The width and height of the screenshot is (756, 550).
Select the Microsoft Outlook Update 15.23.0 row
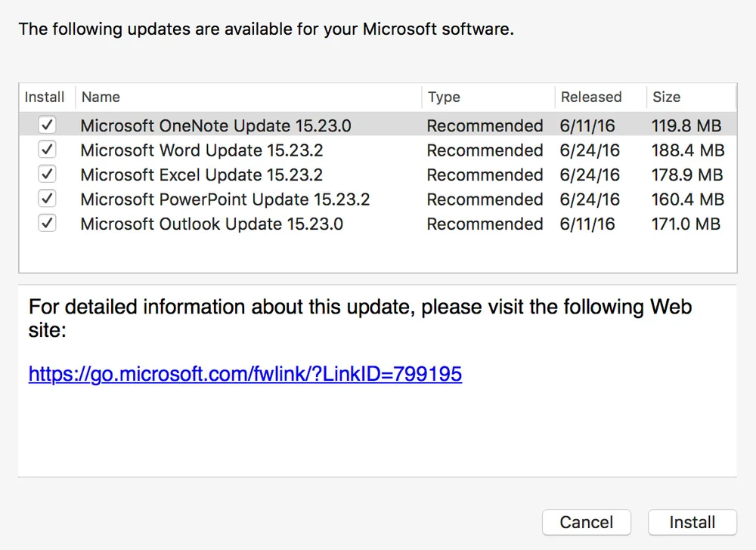[x=212, y=224]
